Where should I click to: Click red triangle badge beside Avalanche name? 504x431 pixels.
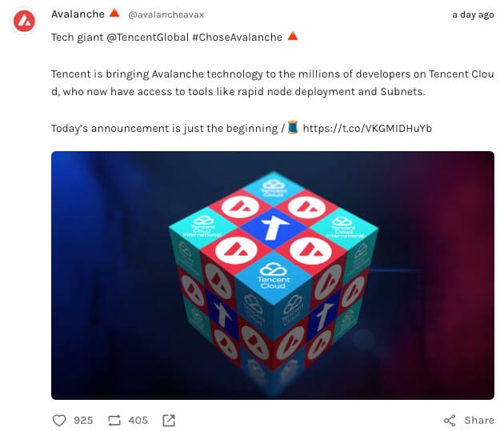(x=114, y=14)
